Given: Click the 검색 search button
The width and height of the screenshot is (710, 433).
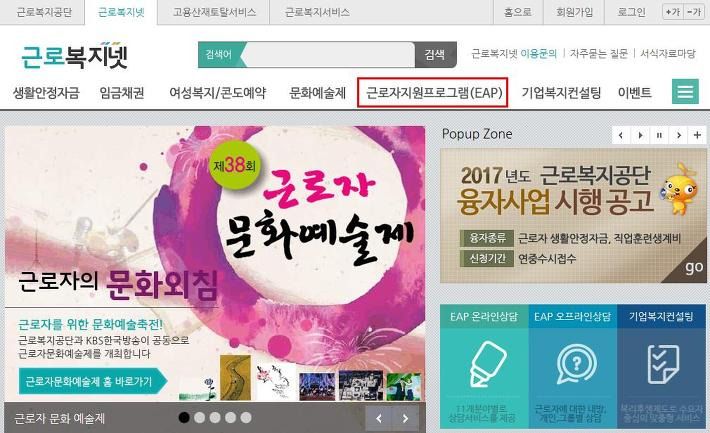Looking at the screenshot, I should [x=435, y=55].
